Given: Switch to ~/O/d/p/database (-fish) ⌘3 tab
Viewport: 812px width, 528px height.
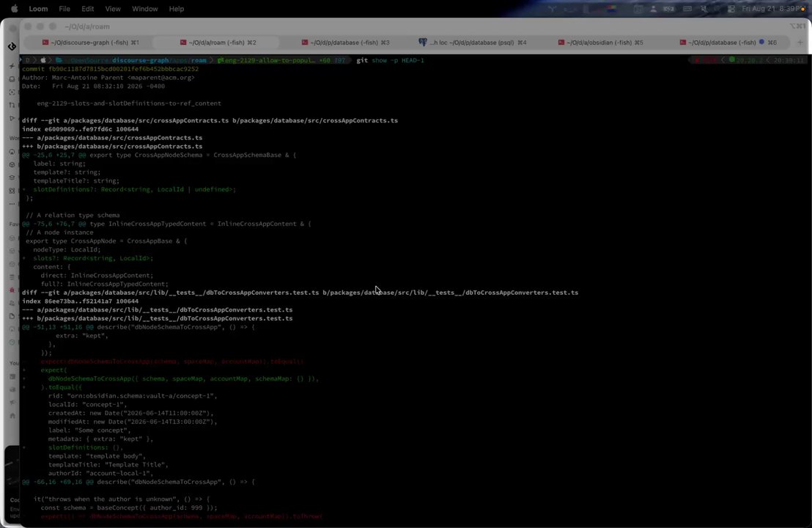Looking at the screenshot, I should 345,43.
